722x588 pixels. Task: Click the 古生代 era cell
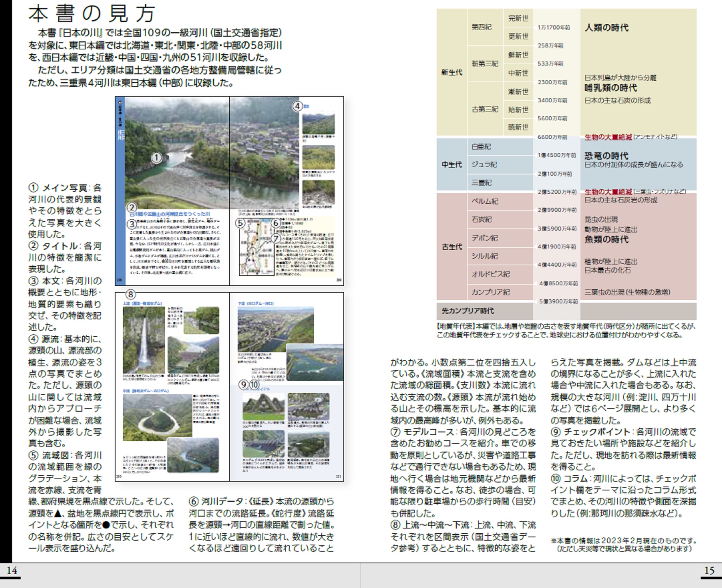click(x=452, y=246)
